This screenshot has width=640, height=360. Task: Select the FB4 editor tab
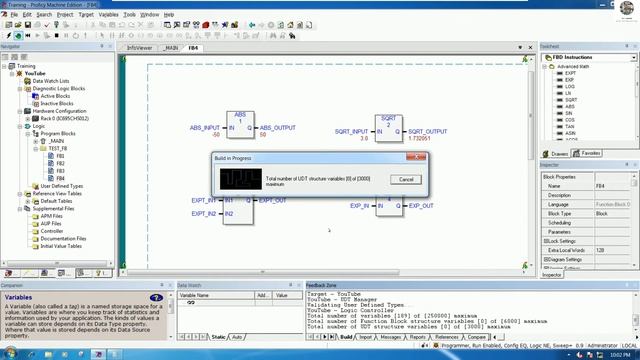point(193,48)
